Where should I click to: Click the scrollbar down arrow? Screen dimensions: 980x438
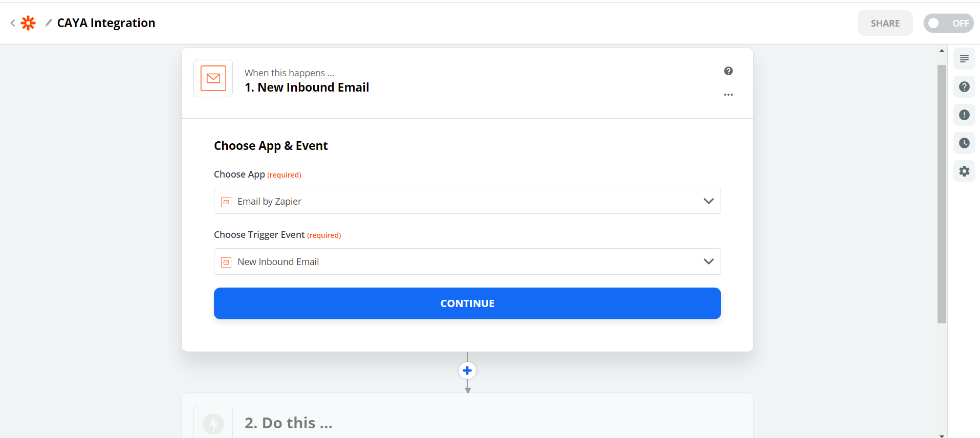pos(942,435)
